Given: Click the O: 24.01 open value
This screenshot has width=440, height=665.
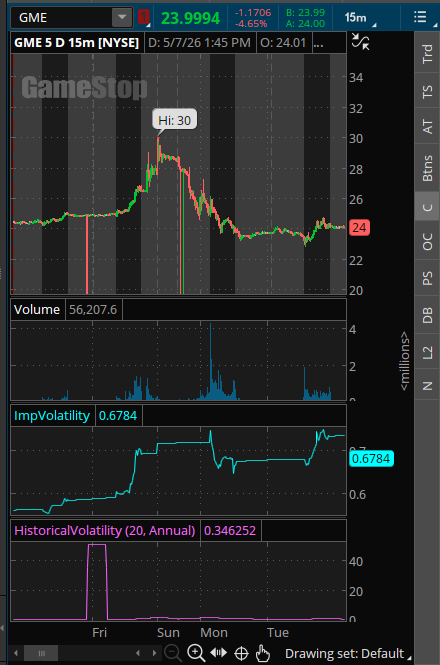Looking at the screenshot, I should click(x=283, y=42).
